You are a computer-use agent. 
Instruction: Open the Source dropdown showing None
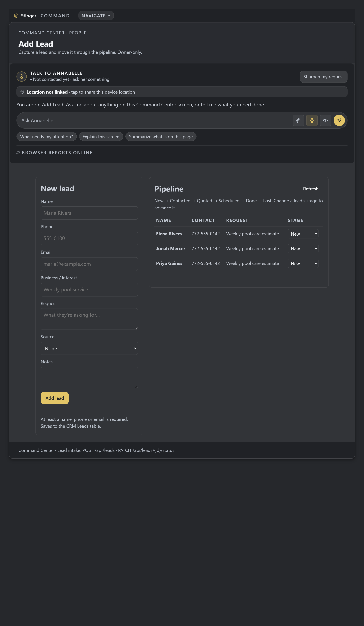click(x=89, y=348)
